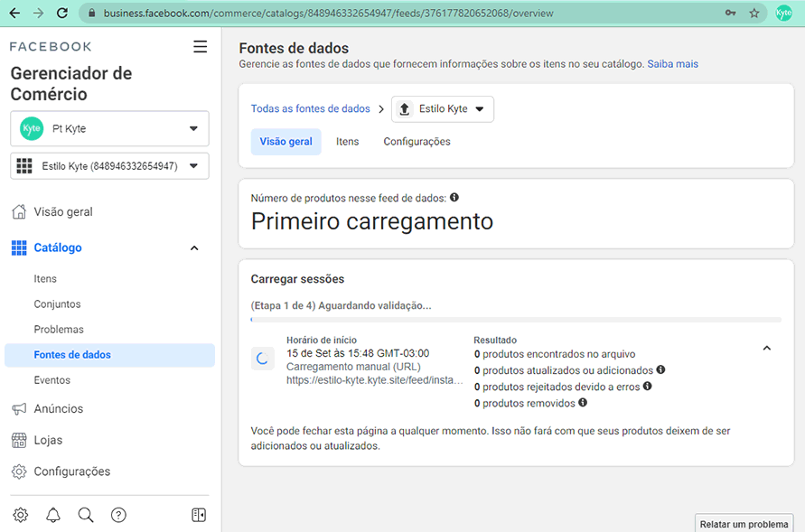Click Relatar um problema button

(744, 524)
